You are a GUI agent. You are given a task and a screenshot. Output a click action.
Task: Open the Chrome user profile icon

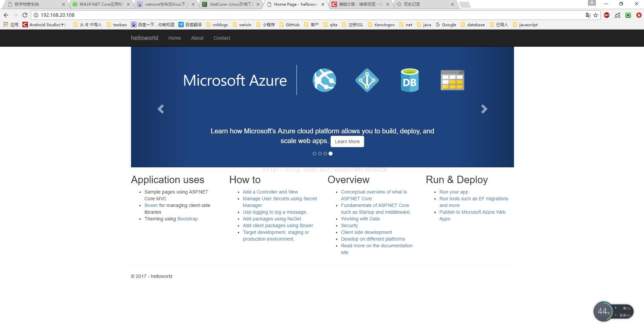pos(592,3)
